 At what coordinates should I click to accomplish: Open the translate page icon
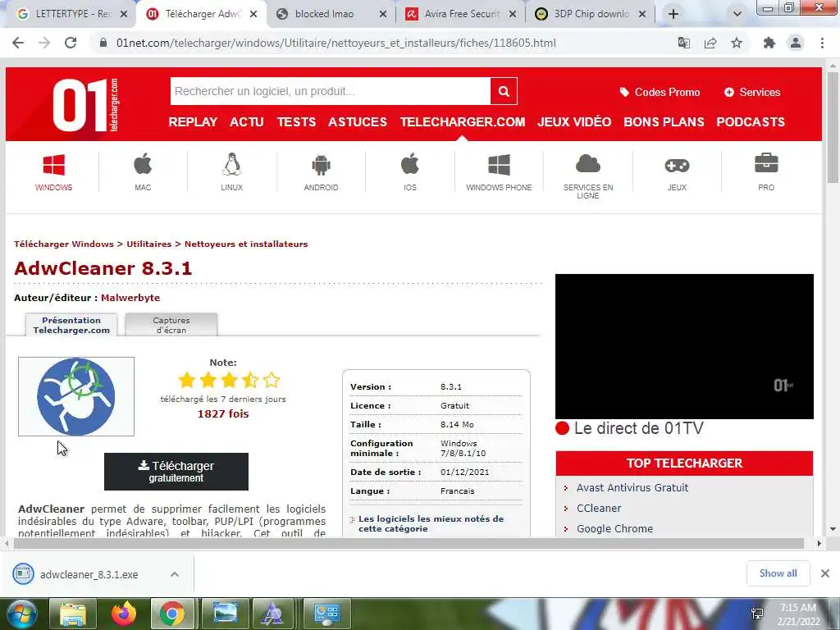pyautogui.click(x=684, y=43)
